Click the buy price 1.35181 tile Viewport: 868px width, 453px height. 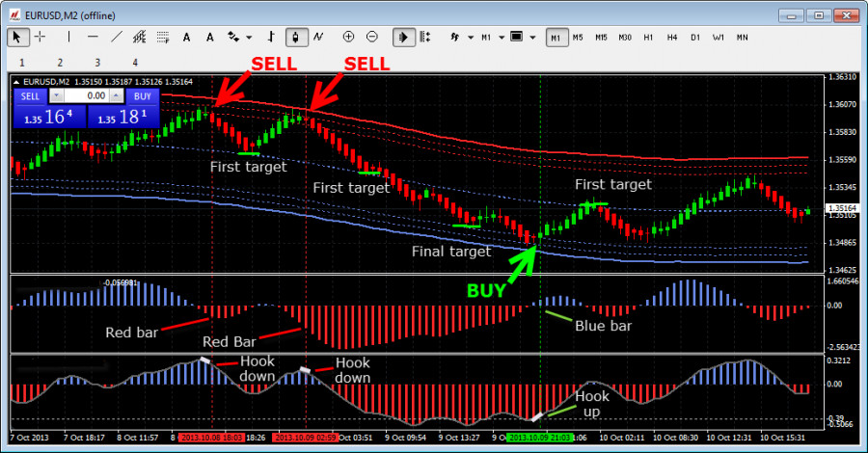(x=123, y=117)
